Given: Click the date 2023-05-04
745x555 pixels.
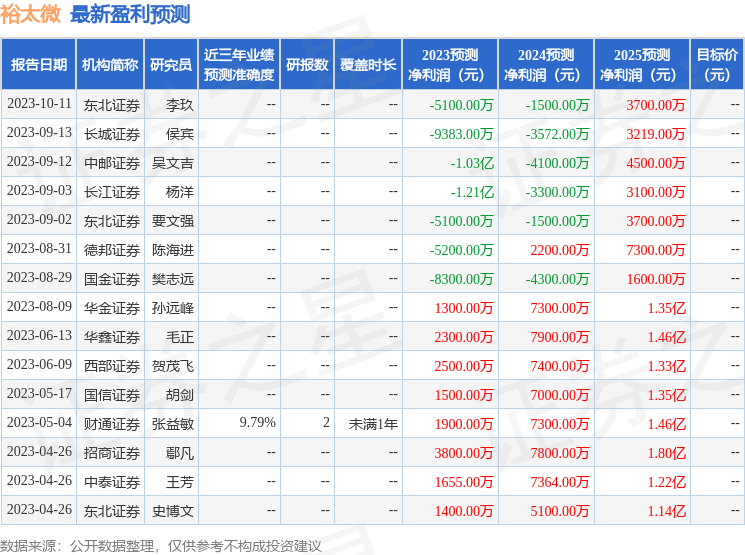Looking at the screenshot, I should click(x=39, y=422).
